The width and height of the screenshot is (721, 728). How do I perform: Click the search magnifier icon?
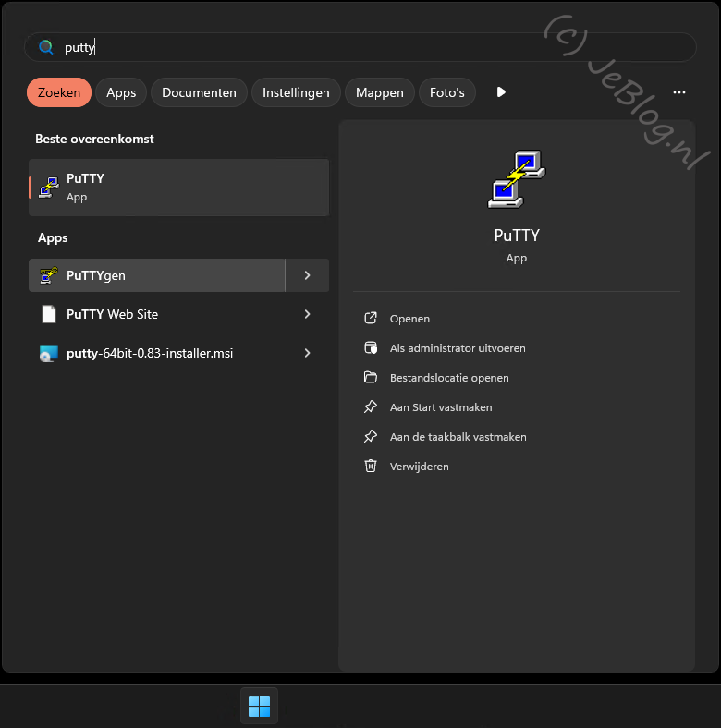pyautogui.click(x=45, y=47)
